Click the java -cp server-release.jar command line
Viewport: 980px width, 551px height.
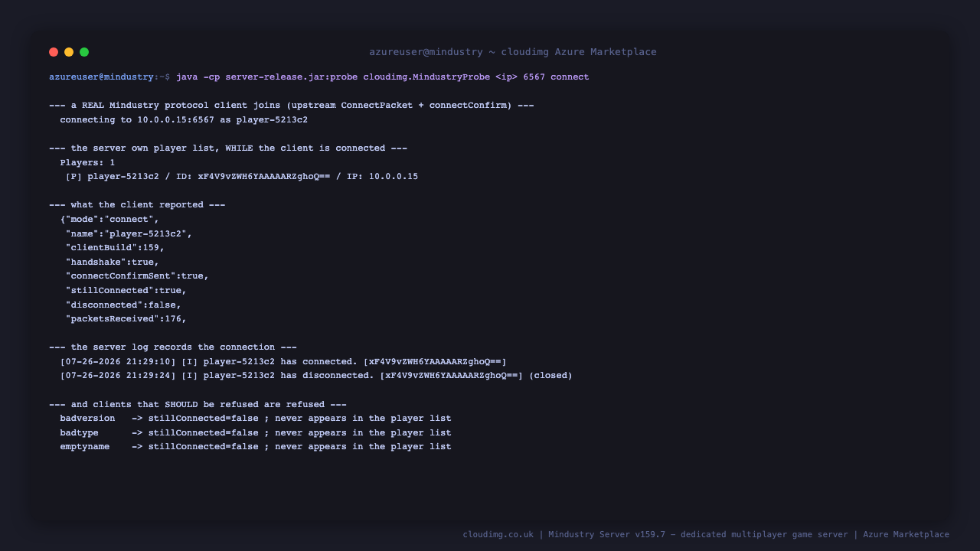click(x=383, y=77)
